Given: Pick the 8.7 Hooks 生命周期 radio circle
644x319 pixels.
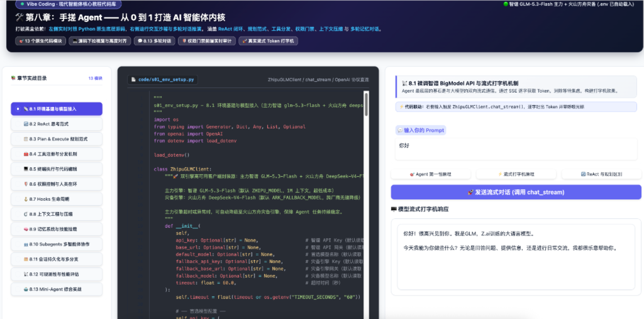Looking at the screenshot, I should [18, 199].
